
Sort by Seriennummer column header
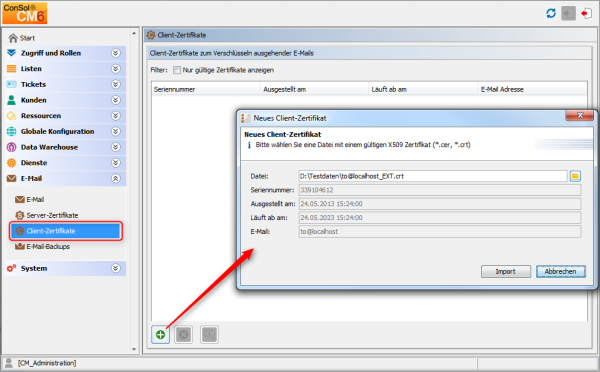[206, 89]
